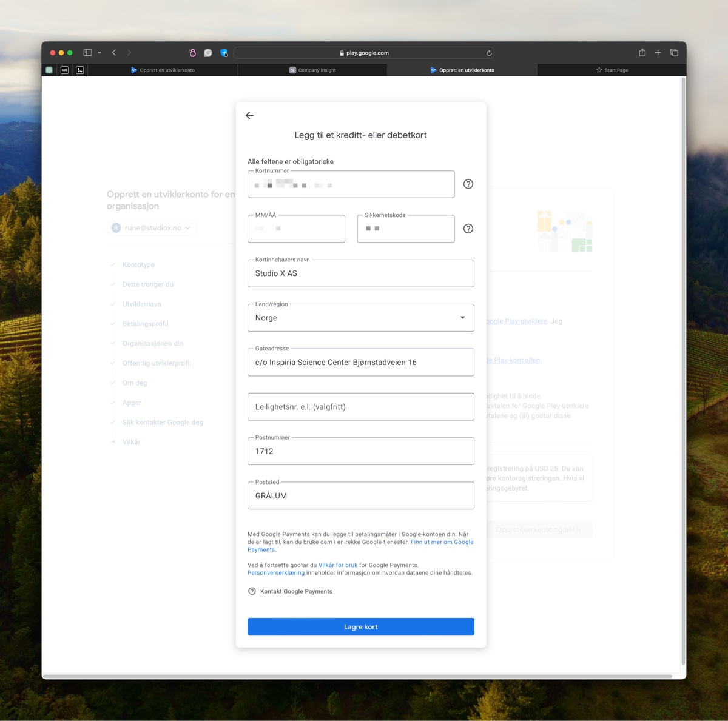Reload the page with the refresh icon
728x721 pixels.
point(489,53)
